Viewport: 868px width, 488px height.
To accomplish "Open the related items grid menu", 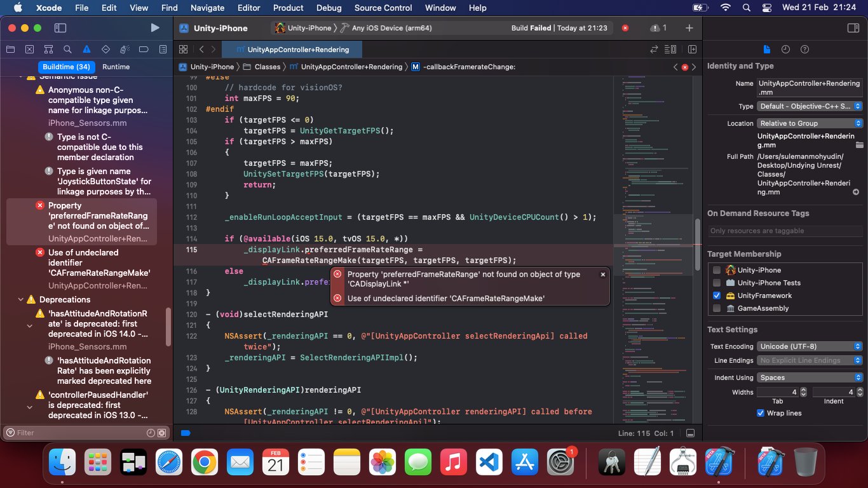I will coord(184,50).
